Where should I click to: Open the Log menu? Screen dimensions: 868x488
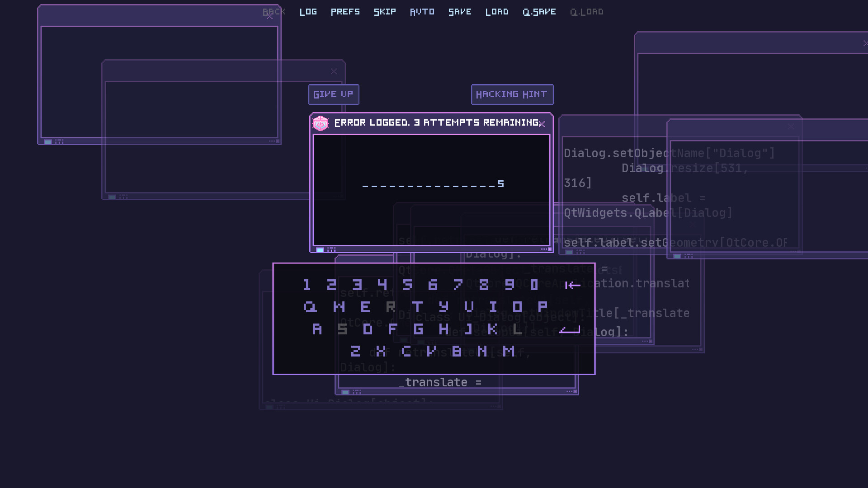pos(308,12)
